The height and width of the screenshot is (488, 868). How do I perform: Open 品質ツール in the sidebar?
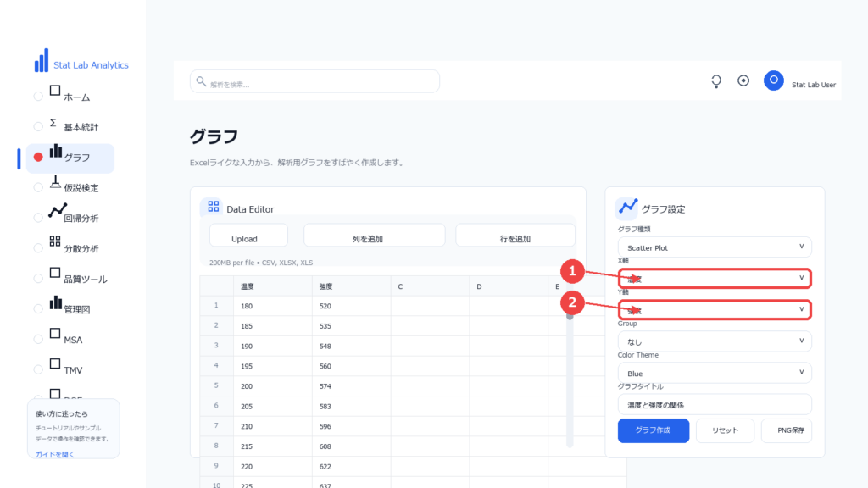(x=86, y=280)
